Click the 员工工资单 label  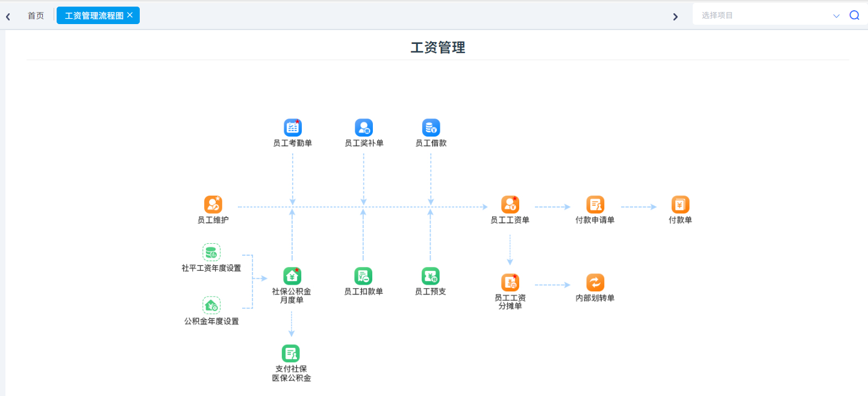(510, 220)
